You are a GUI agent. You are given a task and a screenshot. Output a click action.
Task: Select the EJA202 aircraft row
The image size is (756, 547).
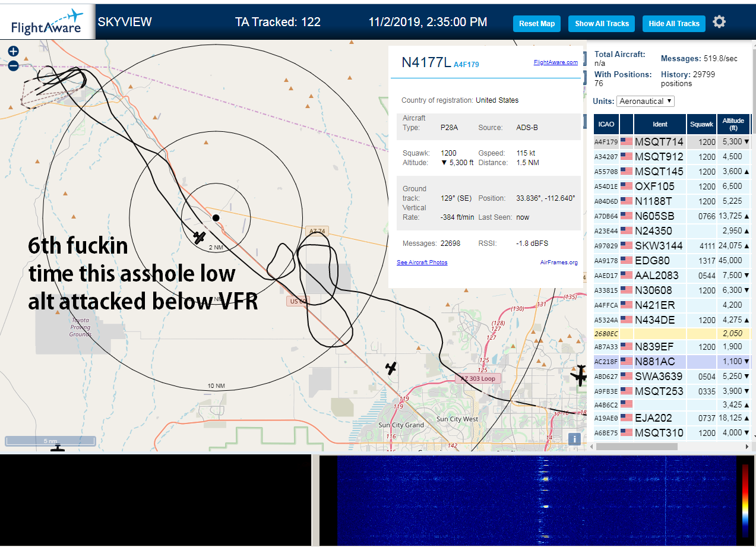click(672, 418)
